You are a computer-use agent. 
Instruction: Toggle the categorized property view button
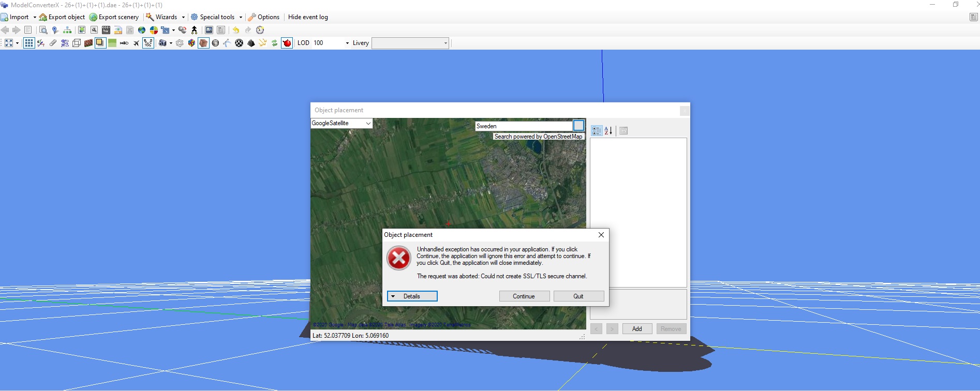coord(597,131)
